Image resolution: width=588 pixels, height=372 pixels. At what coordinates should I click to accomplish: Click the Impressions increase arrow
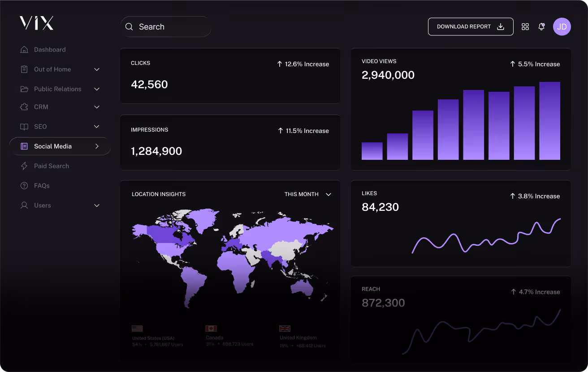281,131
